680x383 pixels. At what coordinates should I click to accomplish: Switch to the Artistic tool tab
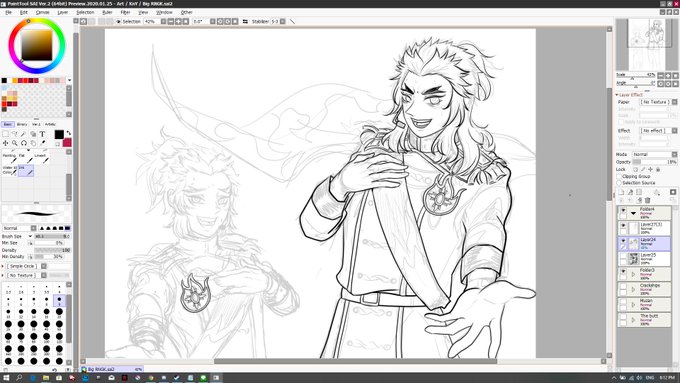click(50, 124)
